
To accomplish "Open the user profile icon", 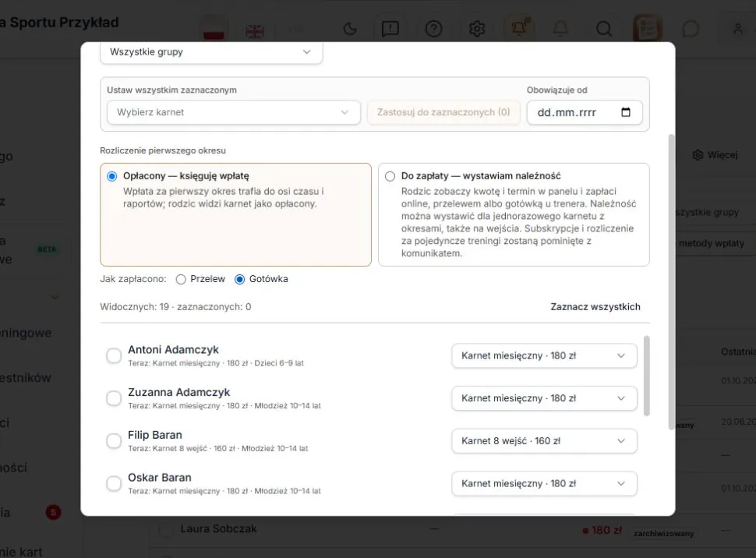I will click(737, 29).
